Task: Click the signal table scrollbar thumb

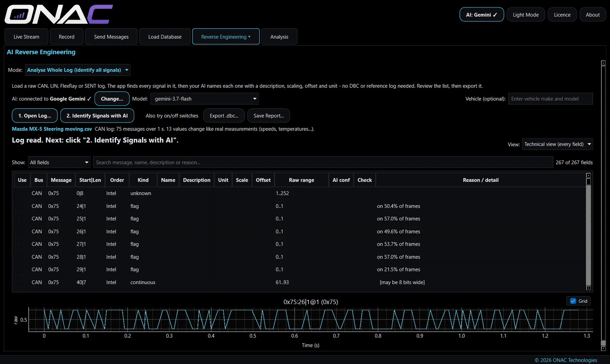Action: coord(588,182)
